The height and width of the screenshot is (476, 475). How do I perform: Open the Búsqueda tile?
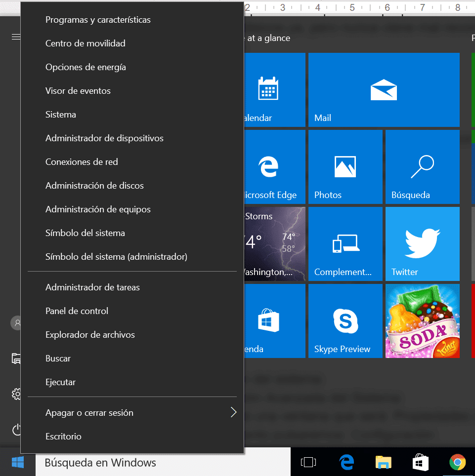(423, 167)
